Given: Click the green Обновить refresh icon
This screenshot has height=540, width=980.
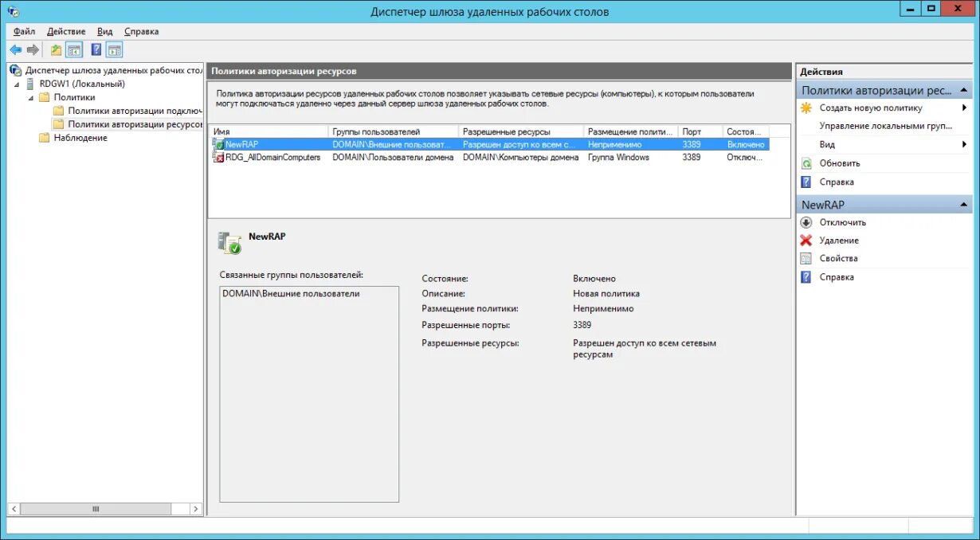Looking at the screenshot, I should click(x=806, y=163).
